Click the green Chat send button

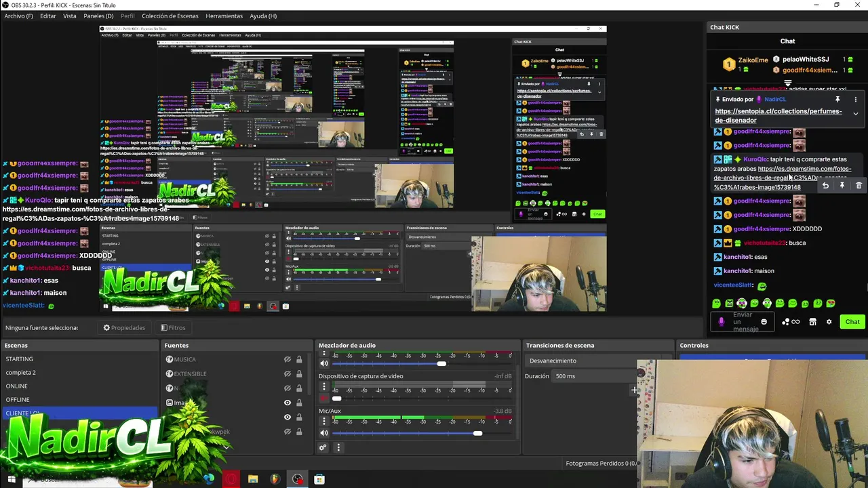[852, 321]
